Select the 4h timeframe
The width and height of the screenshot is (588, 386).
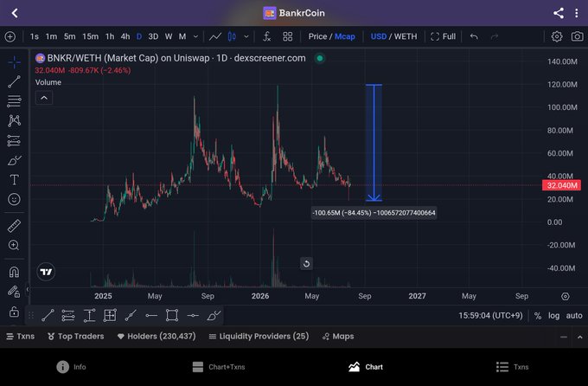(125, 36)
